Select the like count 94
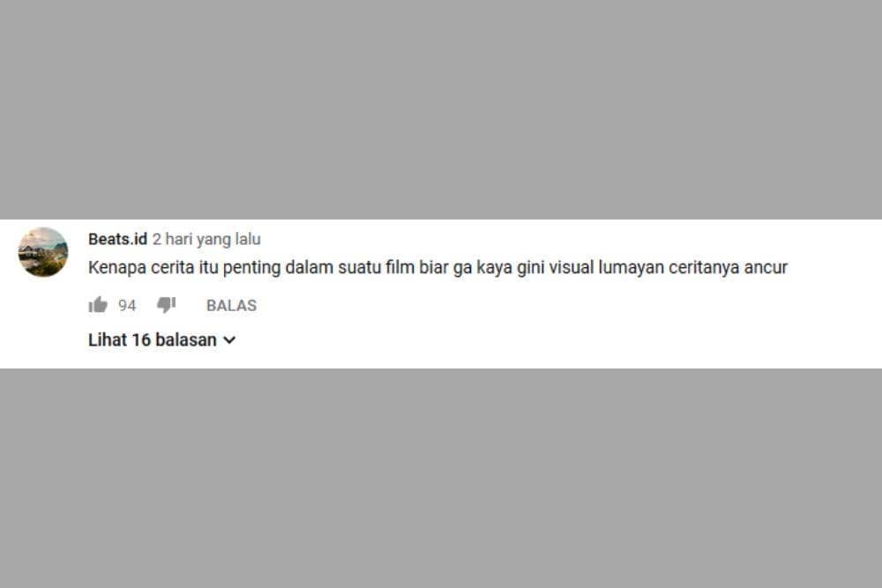 click(127, 305)
